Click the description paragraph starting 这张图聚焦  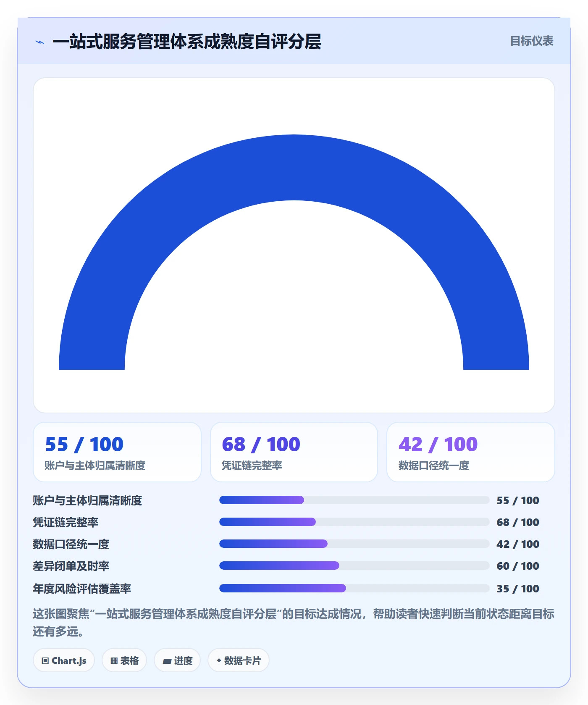pos(294,623)
